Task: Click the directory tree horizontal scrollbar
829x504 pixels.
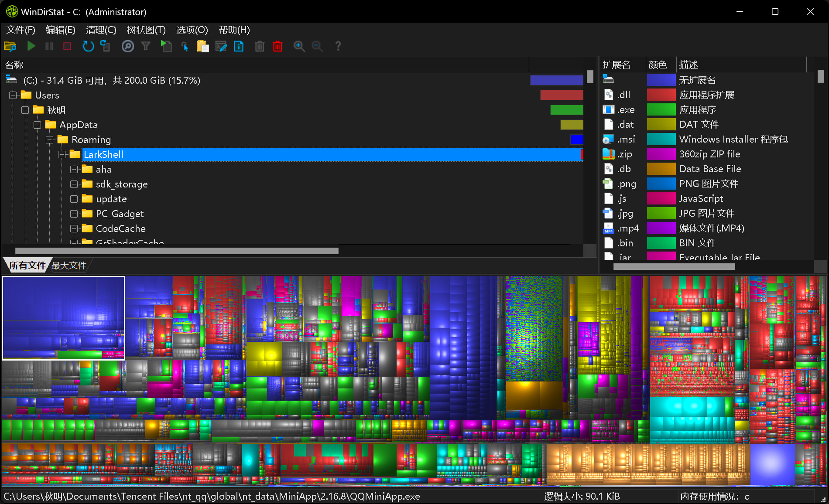Action: [x=177, y=251]
